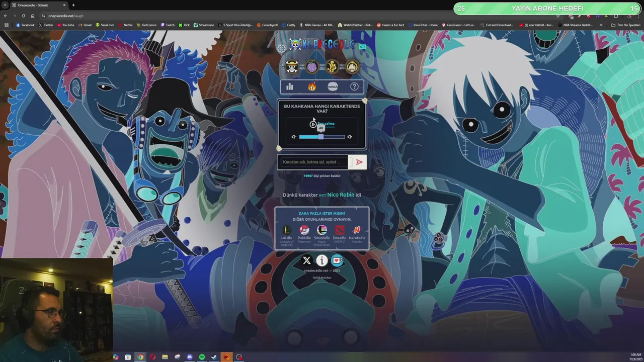The height and width of the screenshot is (362, 644).
Task: Open the SaveFrom bookmark
Action: point(105,25)
